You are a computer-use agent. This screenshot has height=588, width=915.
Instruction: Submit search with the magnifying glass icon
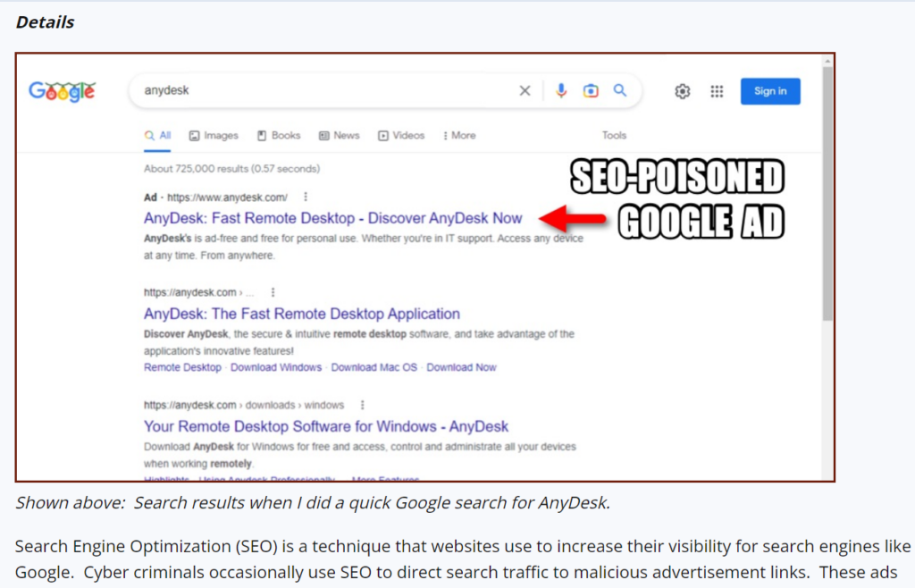pyautogui.click(x=620, y=90)
